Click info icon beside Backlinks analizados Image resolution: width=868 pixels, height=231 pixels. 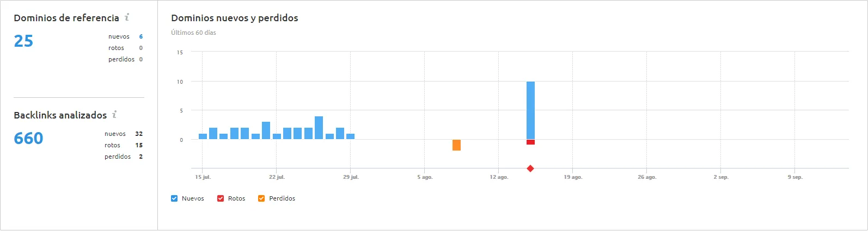pyautogui.click(x=114, y=115)
